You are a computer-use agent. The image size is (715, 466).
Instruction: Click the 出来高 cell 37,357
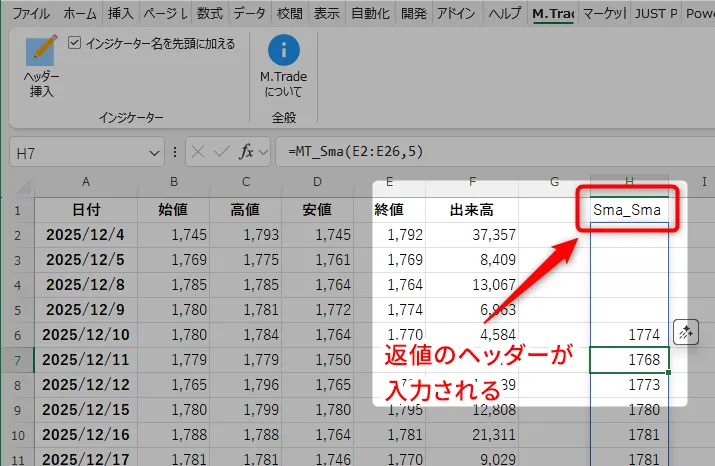click(x=472, y=235)
